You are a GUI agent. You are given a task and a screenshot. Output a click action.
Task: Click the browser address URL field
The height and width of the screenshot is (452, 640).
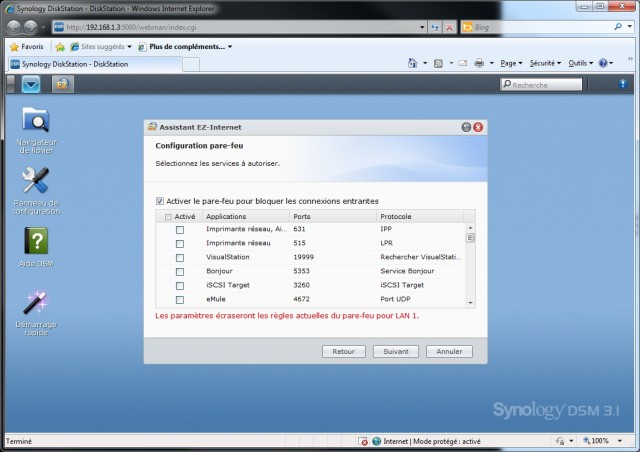[241, 27]
